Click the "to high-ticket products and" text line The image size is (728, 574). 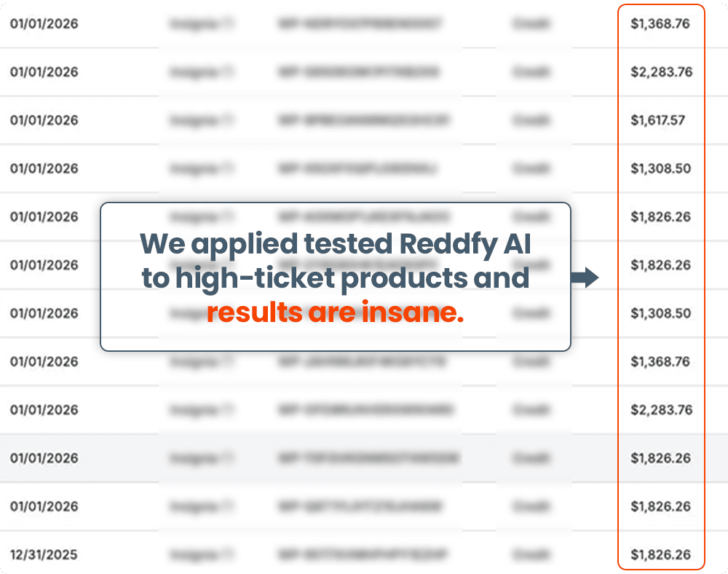pyautogui.click(x=335, y=278)
